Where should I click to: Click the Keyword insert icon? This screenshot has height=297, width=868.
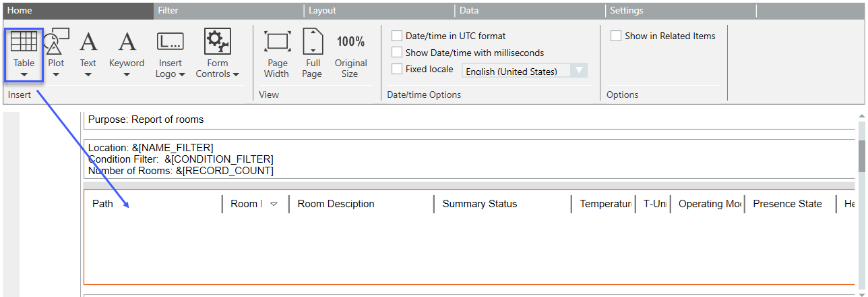(127, 42)
